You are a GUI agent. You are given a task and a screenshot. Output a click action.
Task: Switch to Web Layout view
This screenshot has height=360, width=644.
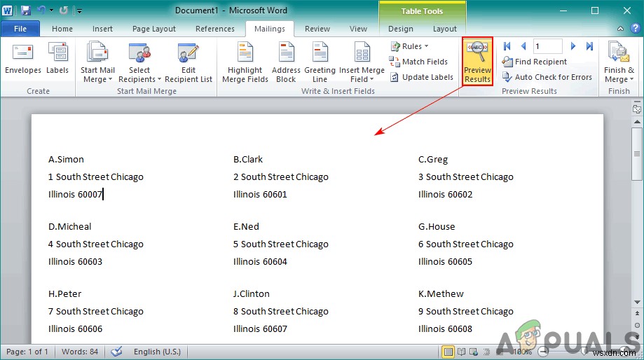(474, 352)
